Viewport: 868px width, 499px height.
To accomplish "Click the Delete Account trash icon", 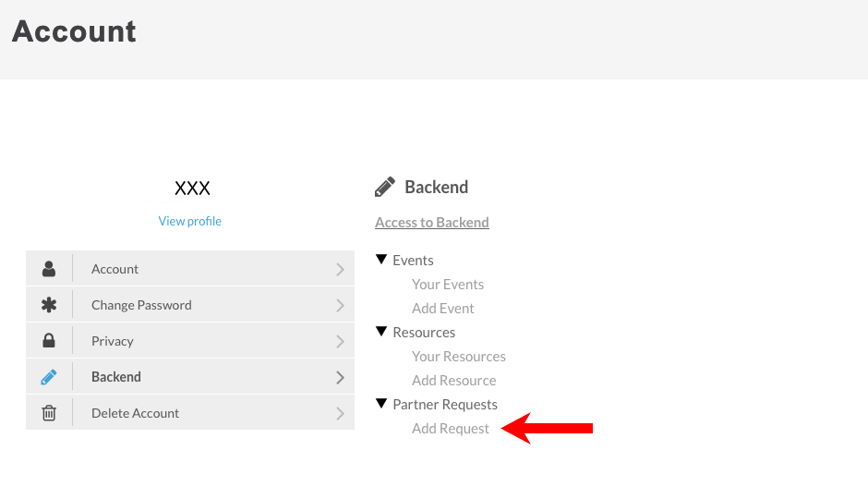I will [49, 413].
